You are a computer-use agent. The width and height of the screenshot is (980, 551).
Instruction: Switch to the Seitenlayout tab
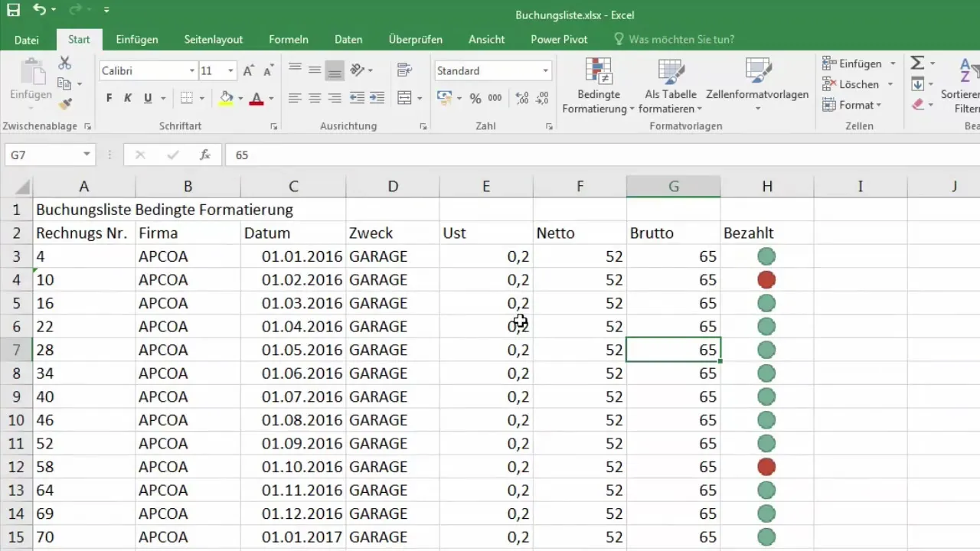[214, 40]
